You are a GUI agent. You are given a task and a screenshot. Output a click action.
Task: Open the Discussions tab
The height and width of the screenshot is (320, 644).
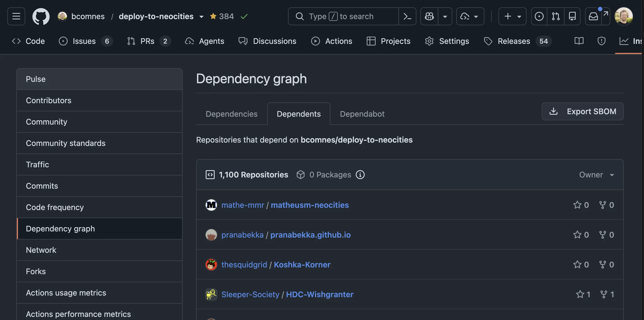(267, 41)
